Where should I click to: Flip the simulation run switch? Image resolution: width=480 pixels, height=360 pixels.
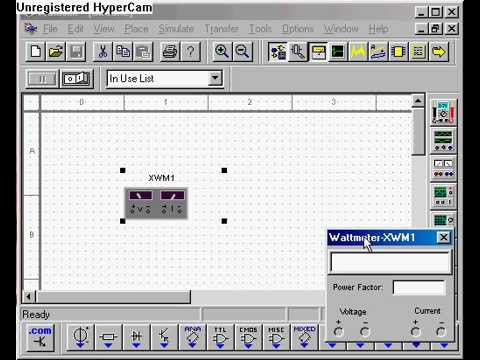[76, 79]
